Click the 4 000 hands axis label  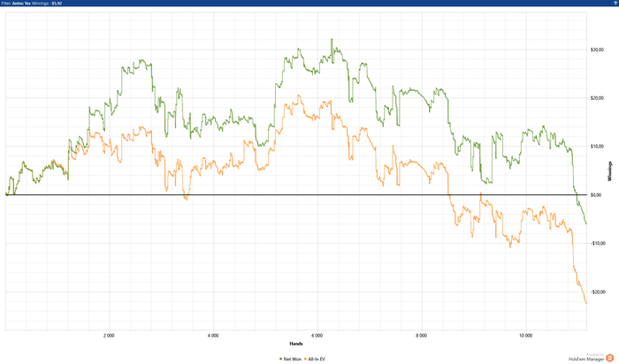(213, 336)
